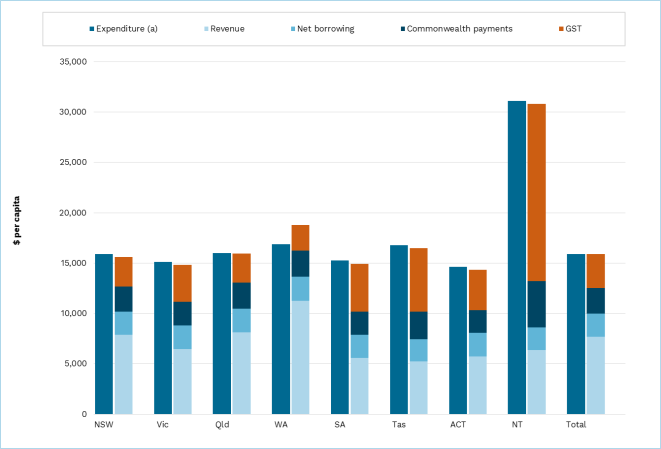Select the WA revenue bar segment
The width and height of the screenshot is (661, 449).
(300, 358)
